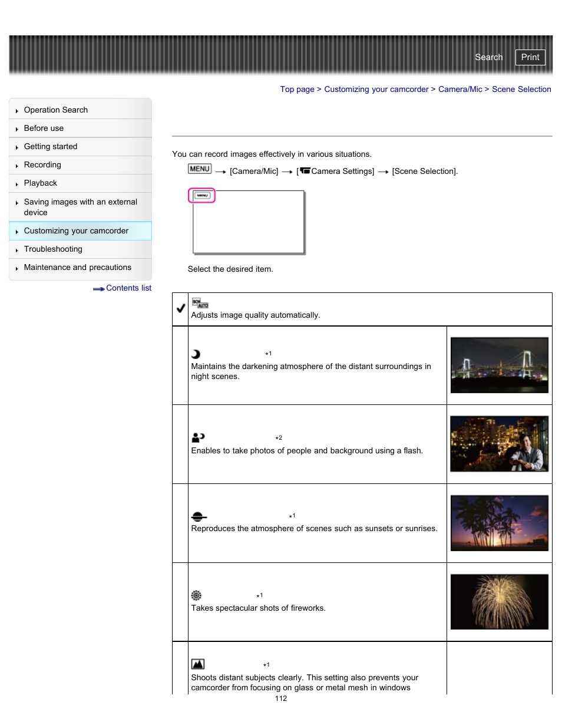Click the Night Portrait person icon

click(x=198, y=437)
